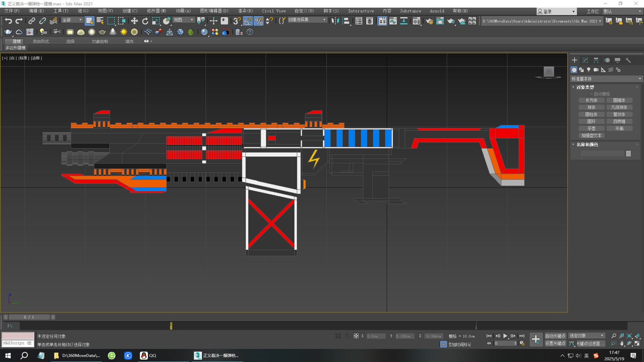Click the 茶壶 Teapot creation button
The image size is (644, 362).
click(591, 128)
